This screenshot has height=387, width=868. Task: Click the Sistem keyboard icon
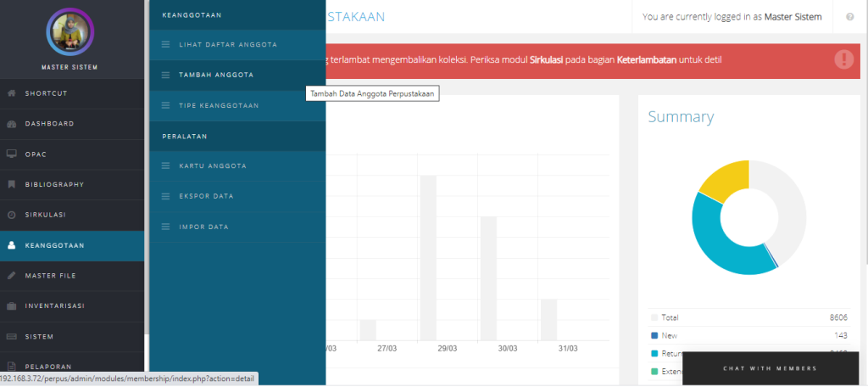(12, 336)
